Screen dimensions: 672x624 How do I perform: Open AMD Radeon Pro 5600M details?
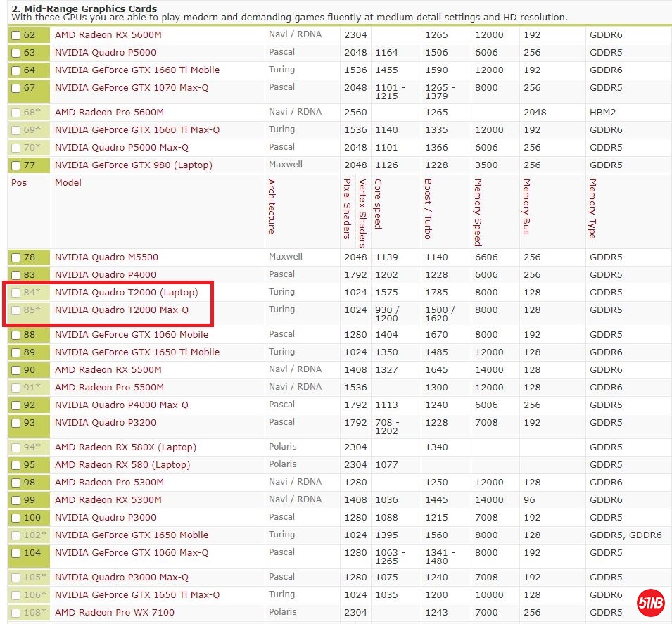109,113
